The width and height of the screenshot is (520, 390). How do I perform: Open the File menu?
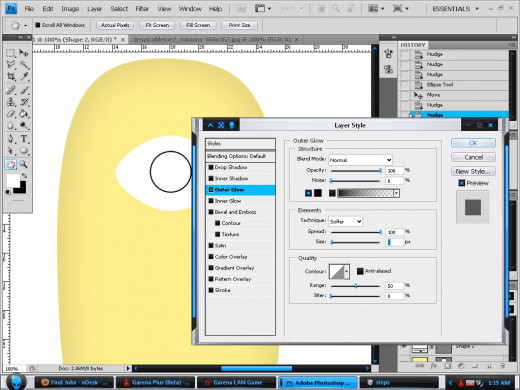click(29, 9)
